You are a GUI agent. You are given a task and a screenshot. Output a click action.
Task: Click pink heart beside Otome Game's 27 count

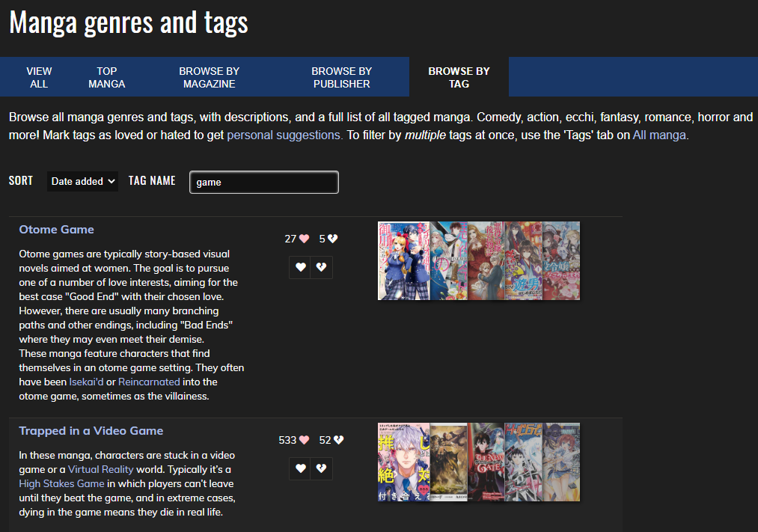[304, 239]
